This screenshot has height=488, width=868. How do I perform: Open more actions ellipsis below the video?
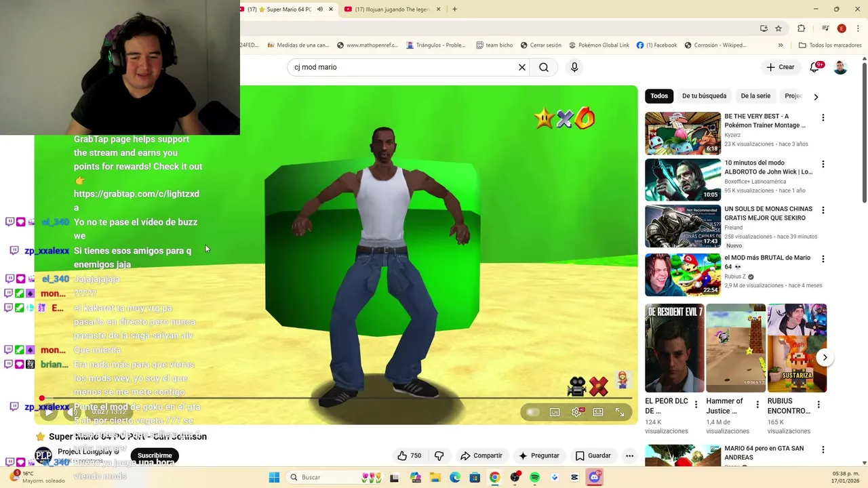tap(629, 455)
